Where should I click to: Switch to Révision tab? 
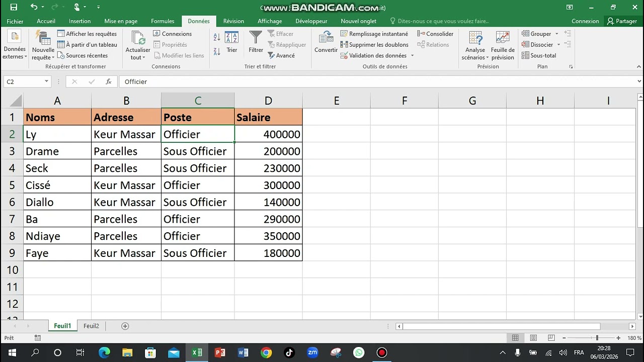[233, 21]
